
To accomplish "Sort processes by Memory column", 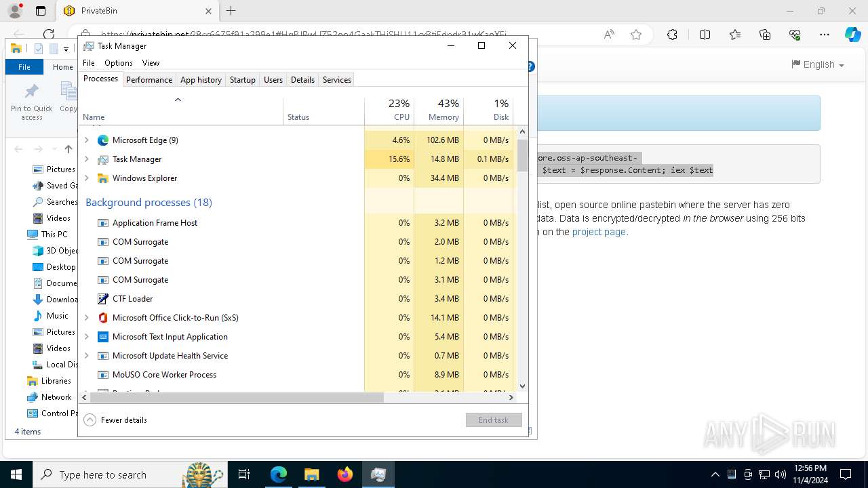I will pos(439,110).
